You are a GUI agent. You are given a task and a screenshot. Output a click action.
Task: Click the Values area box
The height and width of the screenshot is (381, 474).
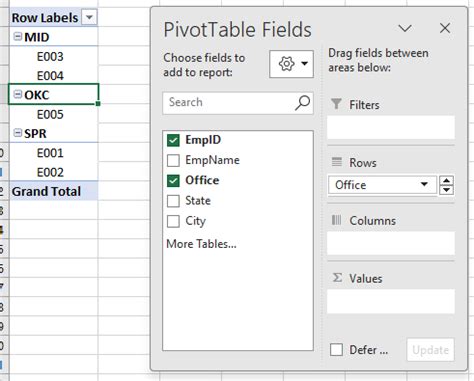pos(391,301)
